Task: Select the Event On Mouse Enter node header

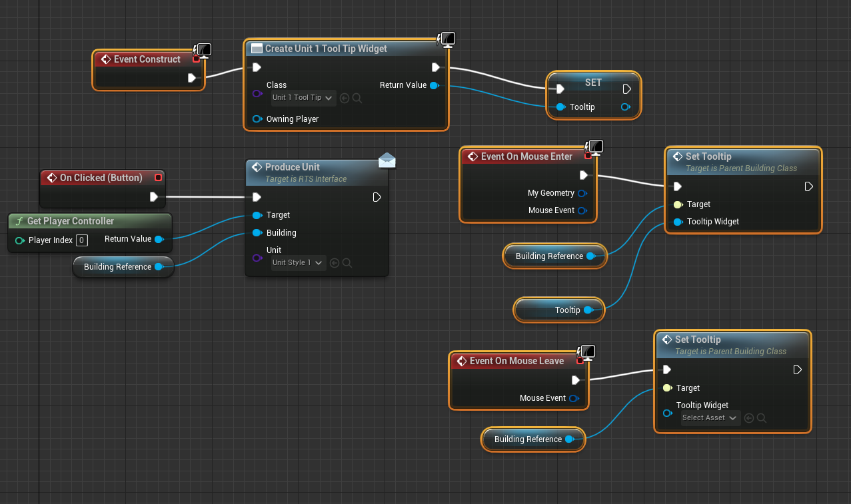Action: coord(526,156)
